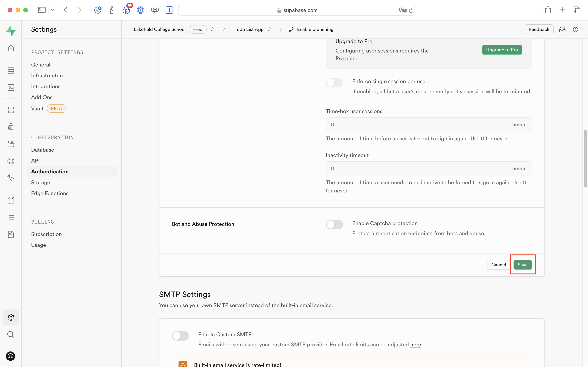Click the Save button
The width and height of the screenshot is (588, 367).
click(x=522, y=265)
